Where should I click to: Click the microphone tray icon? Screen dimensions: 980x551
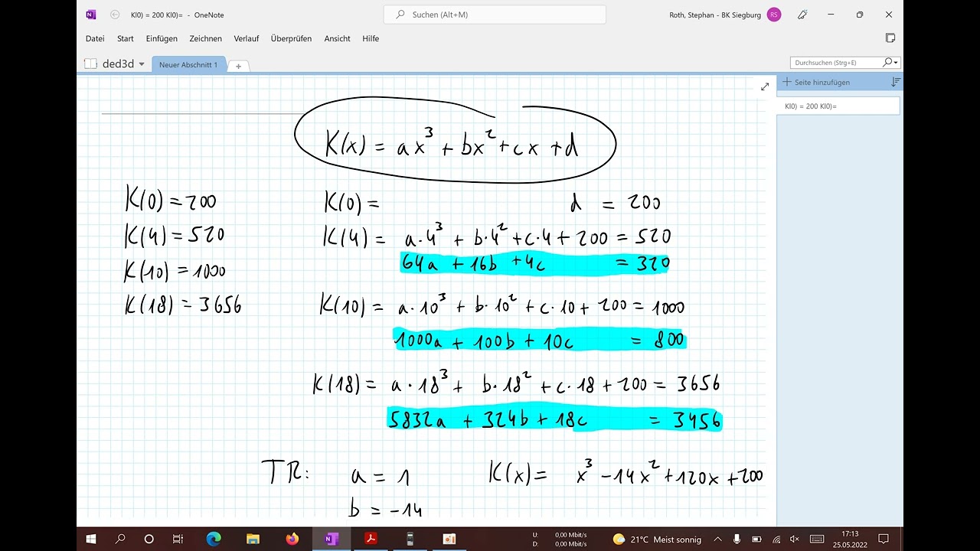(739, 539)
